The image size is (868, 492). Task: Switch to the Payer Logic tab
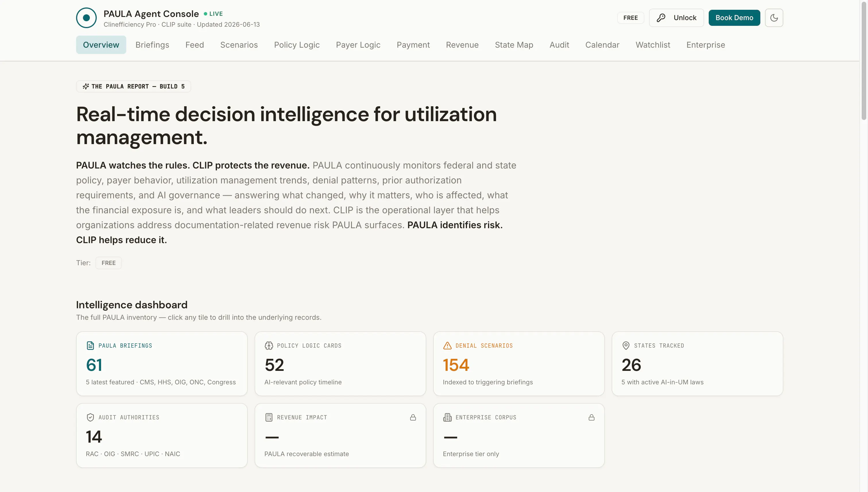[x=358, y=45]
